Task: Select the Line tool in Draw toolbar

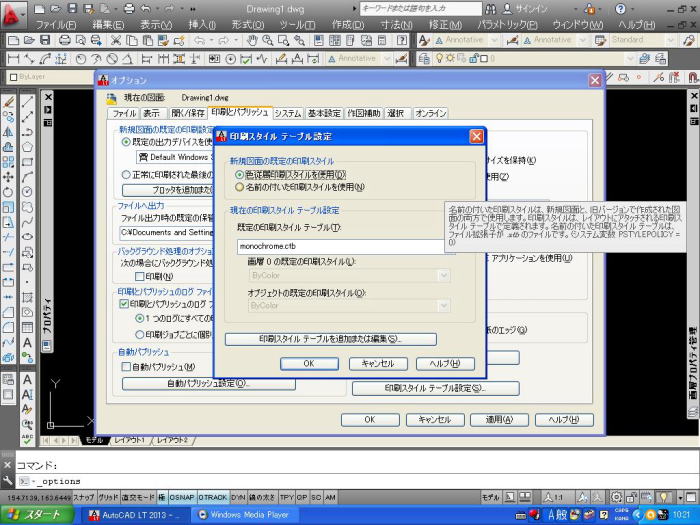Action: 27,102
